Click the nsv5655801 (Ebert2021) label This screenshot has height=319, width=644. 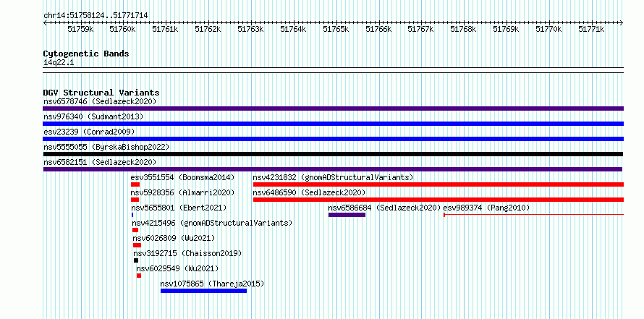coord(179,208)
